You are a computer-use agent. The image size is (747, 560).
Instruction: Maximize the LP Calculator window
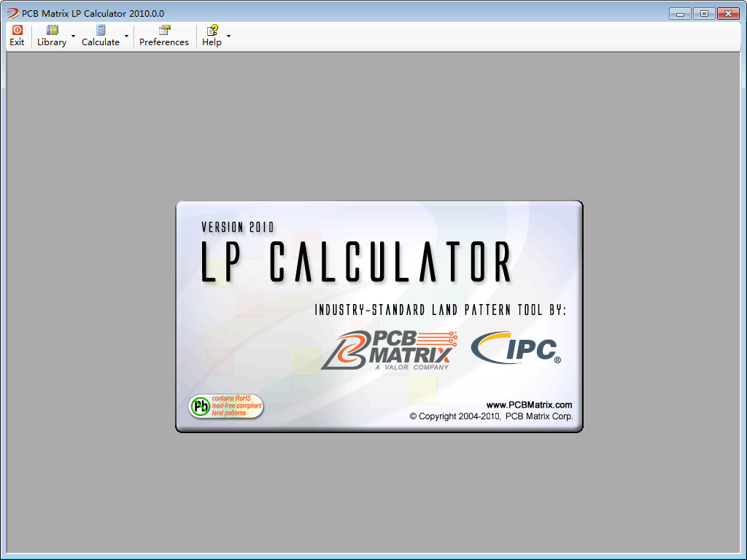tap(704, 14)
